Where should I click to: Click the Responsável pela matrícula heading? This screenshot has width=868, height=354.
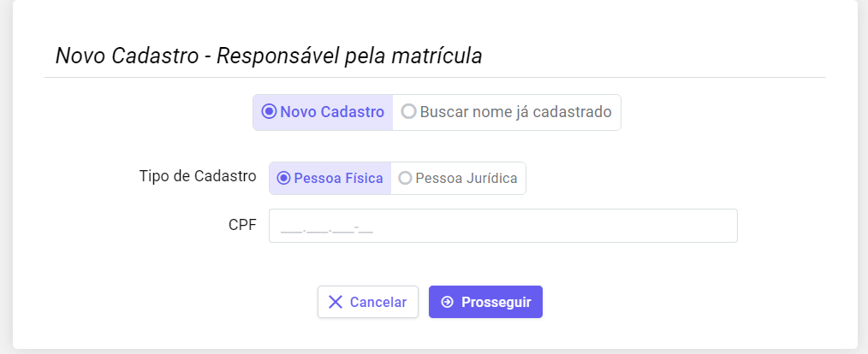pyautogui.click(x=269, y=56)
